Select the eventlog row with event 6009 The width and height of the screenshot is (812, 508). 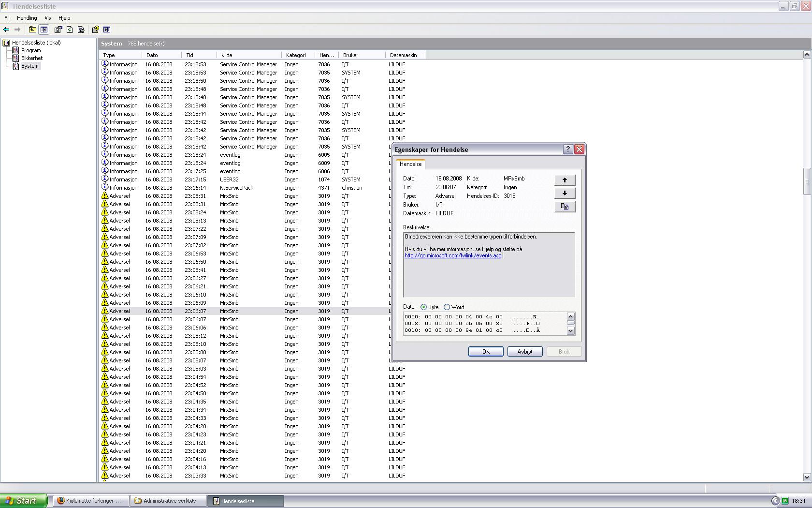point(245,163)
